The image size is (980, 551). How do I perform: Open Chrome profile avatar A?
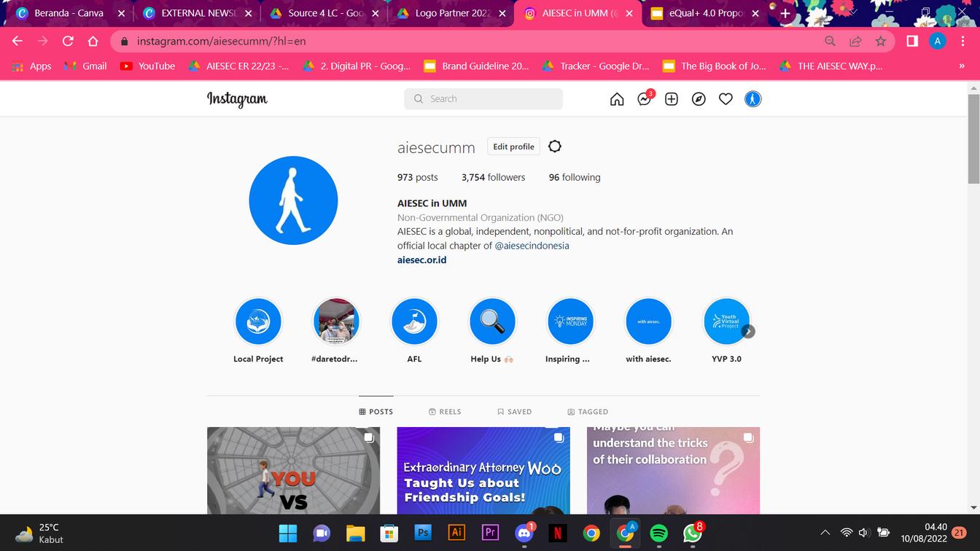938,41
